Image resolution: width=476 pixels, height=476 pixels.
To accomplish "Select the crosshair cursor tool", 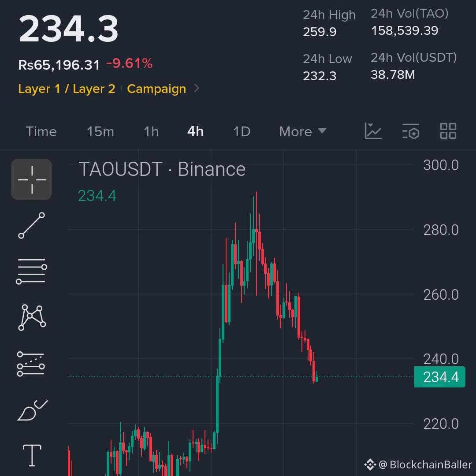I will click(32, 179).
